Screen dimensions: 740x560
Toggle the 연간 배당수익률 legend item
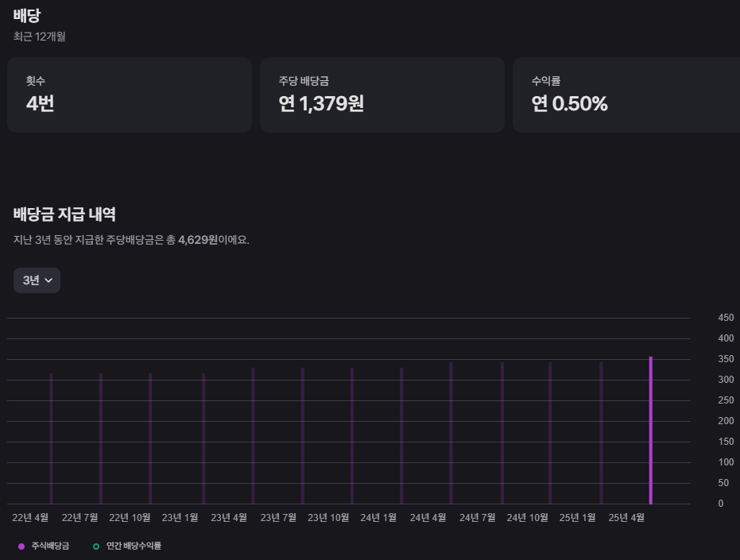[127, 546]
